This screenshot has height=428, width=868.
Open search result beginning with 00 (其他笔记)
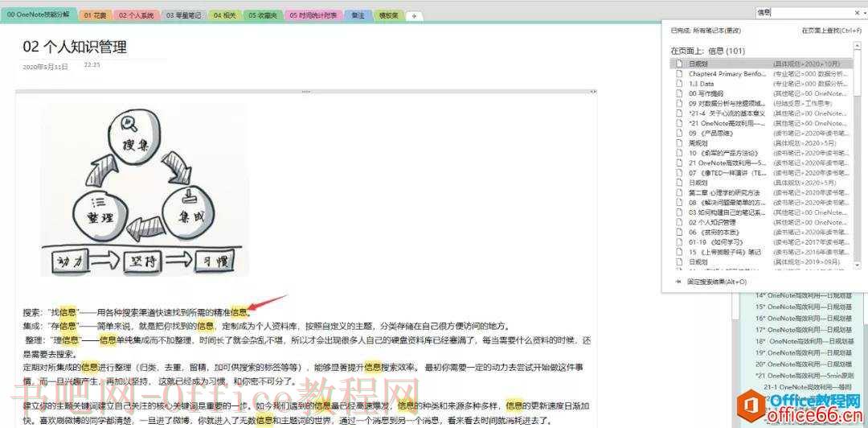[762, 93]
